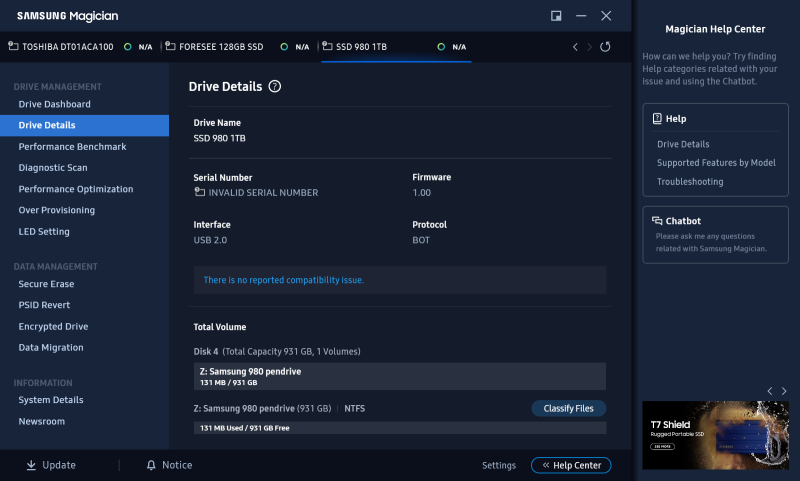Click the interface value USB 2.0

tap(210, 240)
